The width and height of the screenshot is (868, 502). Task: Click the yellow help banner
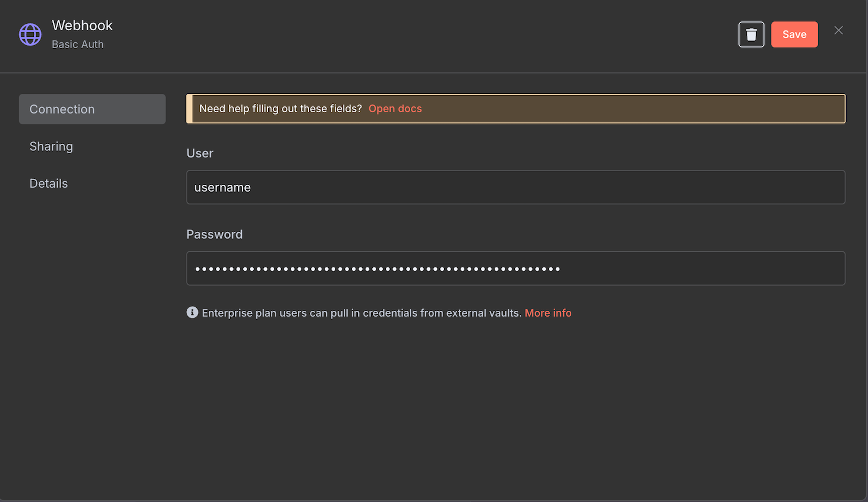pyautogui.click(x=515, y=109)
